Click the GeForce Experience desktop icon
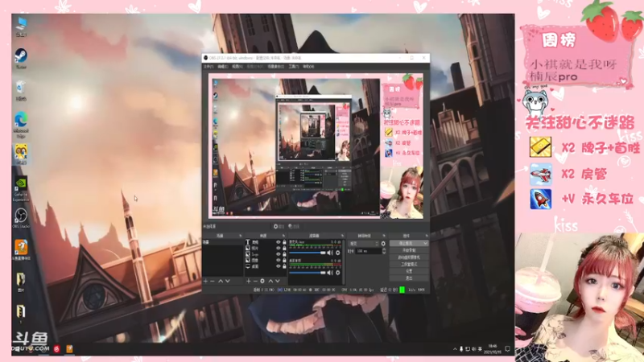 pyautogui.click(x=21, y=189)
